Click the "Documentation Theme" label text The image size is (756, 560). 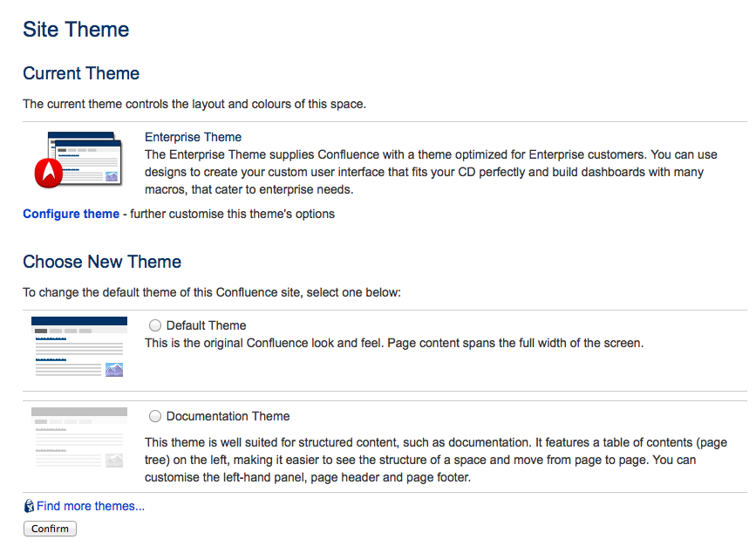tap(228, 416)
